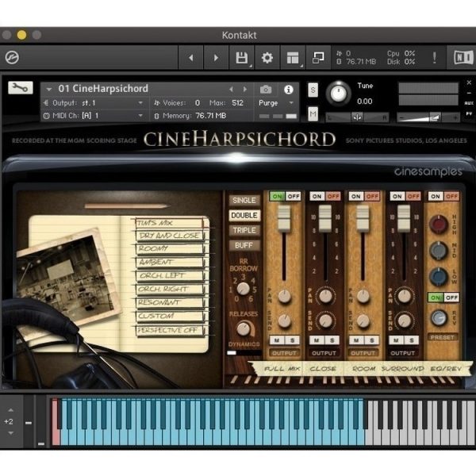The width and height of the screenshot is (476, 476).
Task: Open the workspace layout menu icon
Action: click(x=293, y=58)
